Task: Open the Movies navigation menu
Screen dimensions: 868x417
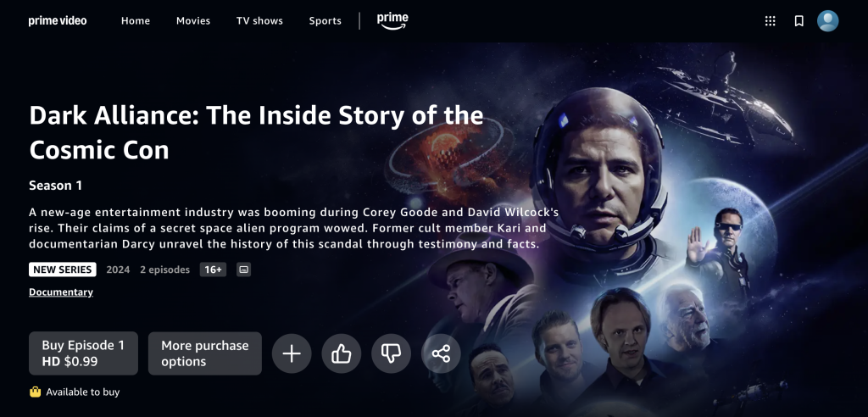Action: [193, 21]
